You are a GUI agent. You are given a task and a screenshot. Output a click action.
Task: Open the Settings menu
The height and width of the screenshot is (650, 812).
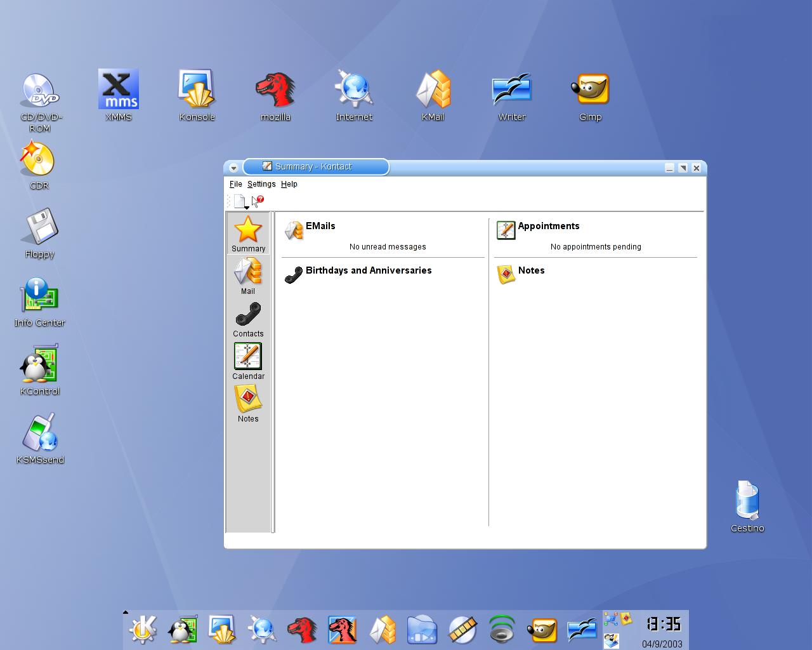click(261, 184)
